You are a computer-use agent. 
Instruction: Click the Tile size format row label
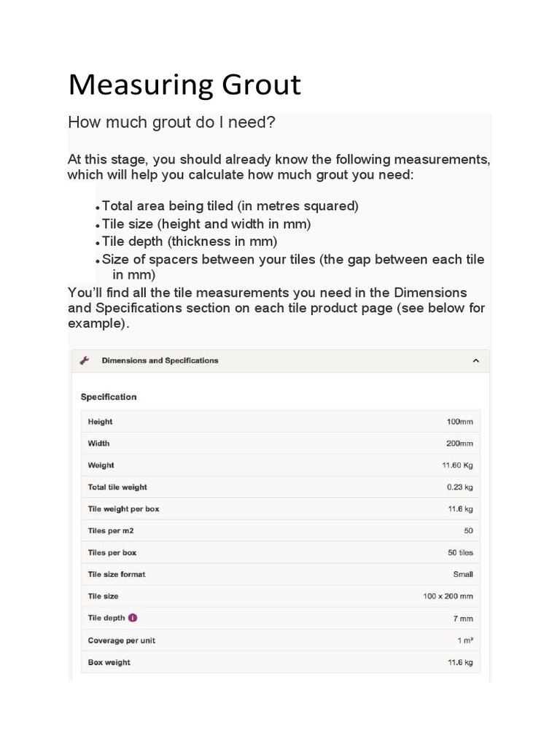pyautogui.click(x=117, y=574)
